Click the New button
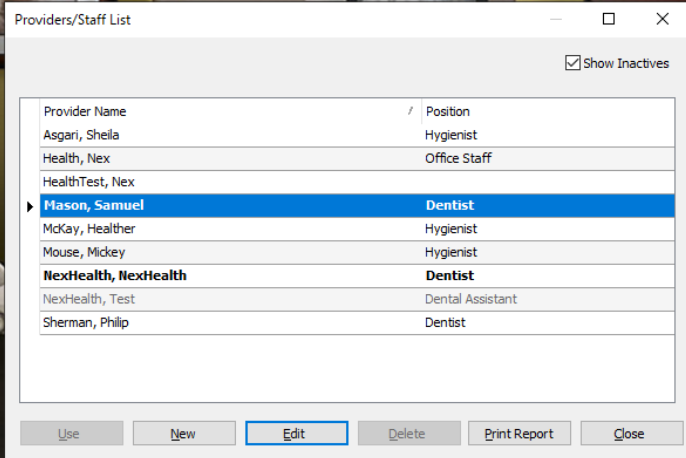The width and height of the screenshot is (686, 458). coord(184,434)
